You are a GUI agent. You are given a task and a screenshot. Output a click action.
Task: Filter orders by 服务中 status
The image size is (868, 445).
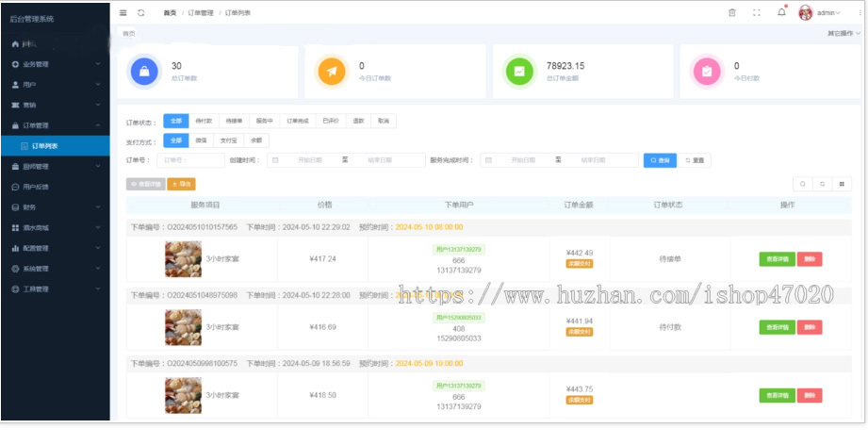(265, 122)
